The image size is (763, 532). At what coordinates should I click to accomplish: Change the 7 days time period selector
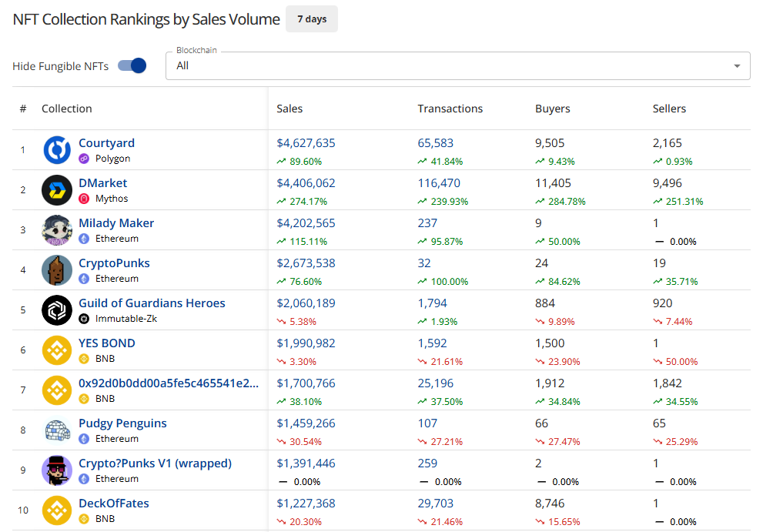311,19
